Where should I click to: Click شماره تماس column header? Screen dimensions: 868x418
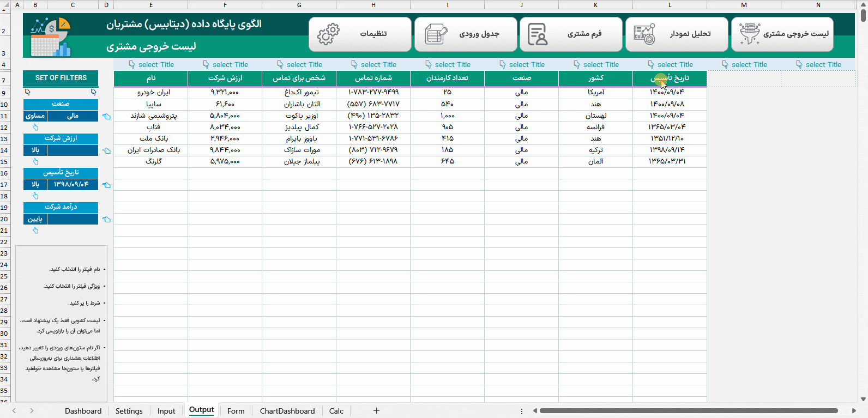point(373,78)
